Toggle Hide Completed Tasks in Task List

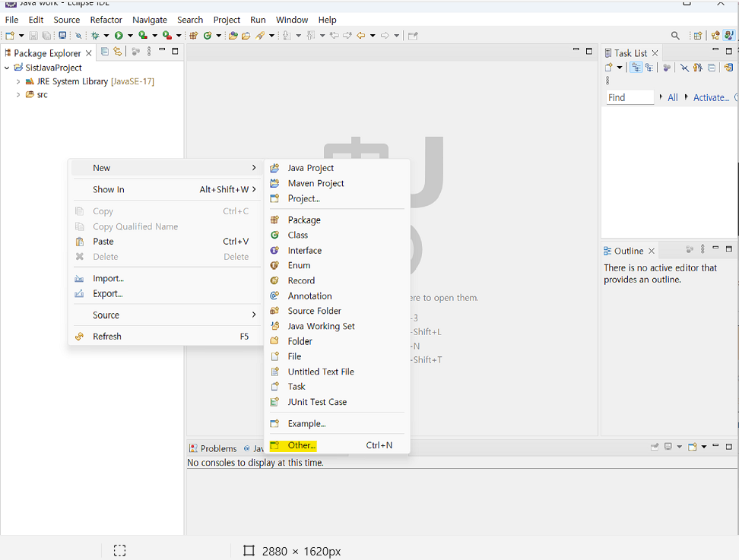point(684,68)
